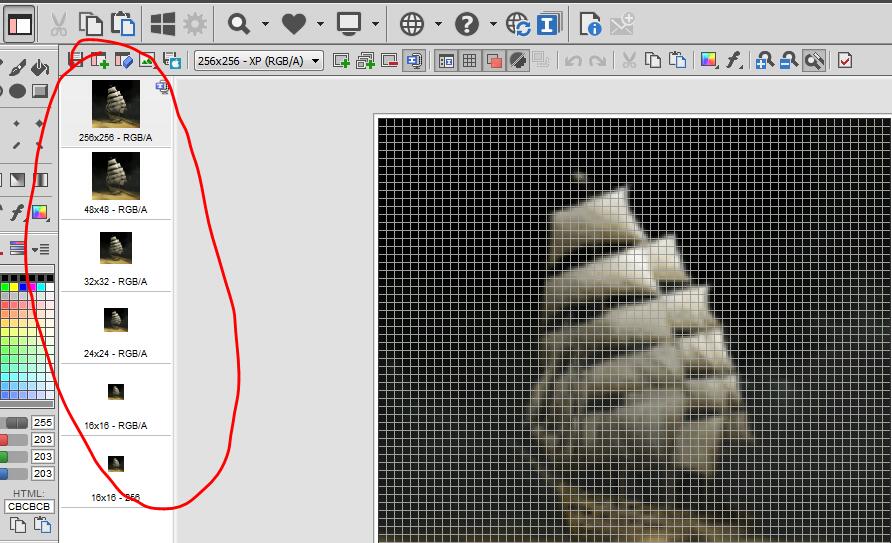Click the document info icon
Viewport: 892px width, 543px height.
590,24
